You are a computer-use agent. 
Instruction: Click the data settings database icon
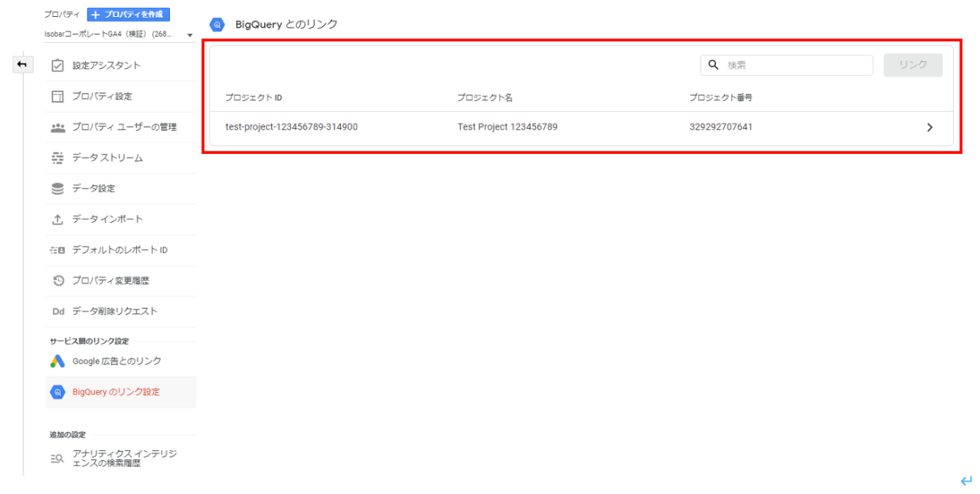[x=57, y=188]
